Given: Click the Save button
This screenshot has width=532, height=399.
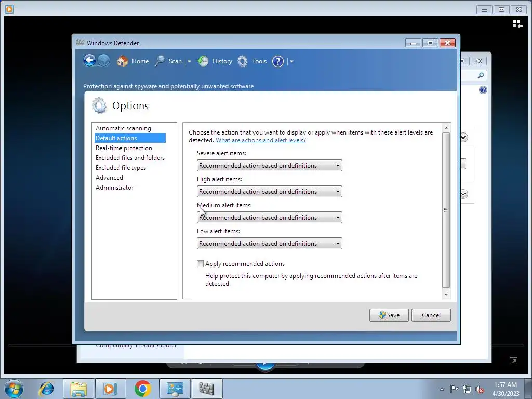Looking at the screenshot, I should [389, 315].
